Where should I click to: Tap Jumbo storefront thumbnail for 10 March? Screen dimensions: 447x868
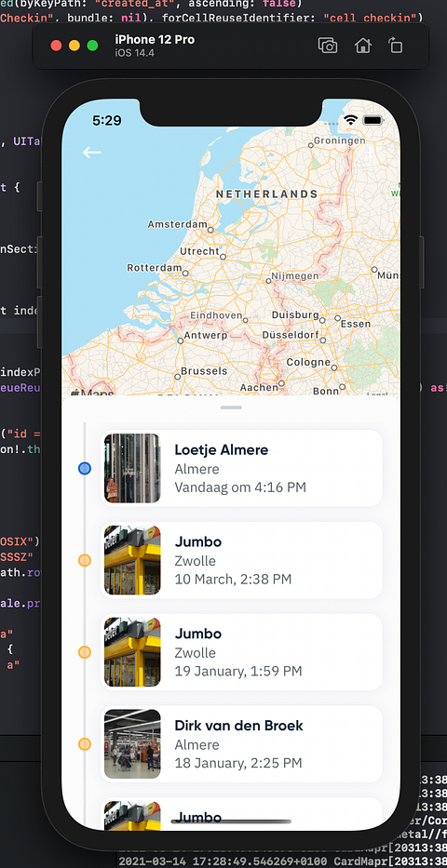point(132,560)
